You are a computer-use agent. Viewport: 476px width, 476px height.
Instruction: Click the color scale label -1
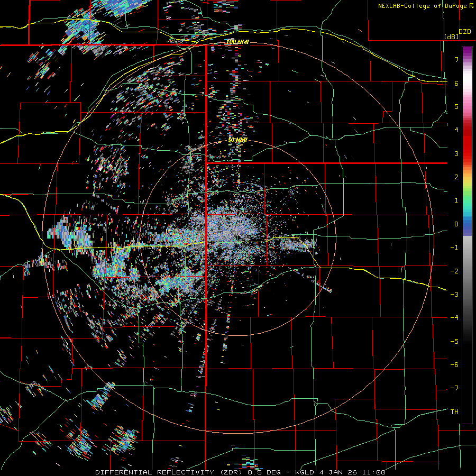click(x=454, y=248)
